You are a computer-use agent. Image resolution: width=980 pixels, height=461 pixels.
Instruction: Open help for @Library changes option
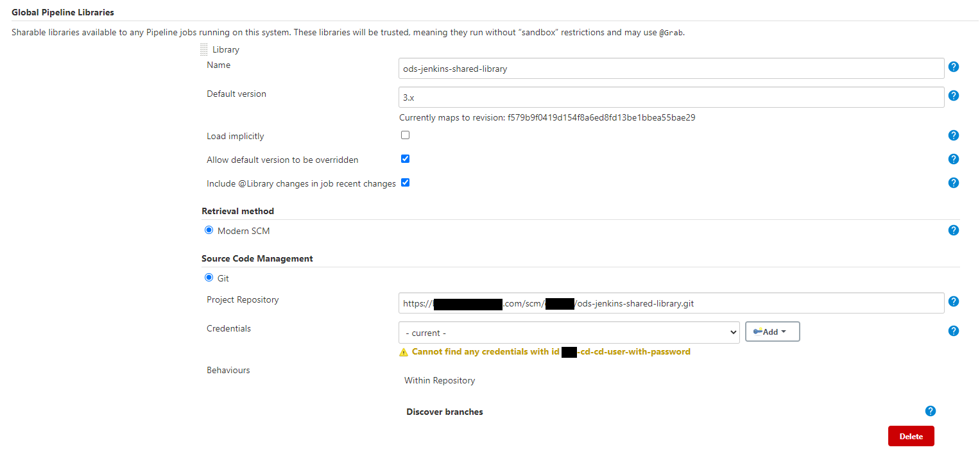(x=953, y=183)
